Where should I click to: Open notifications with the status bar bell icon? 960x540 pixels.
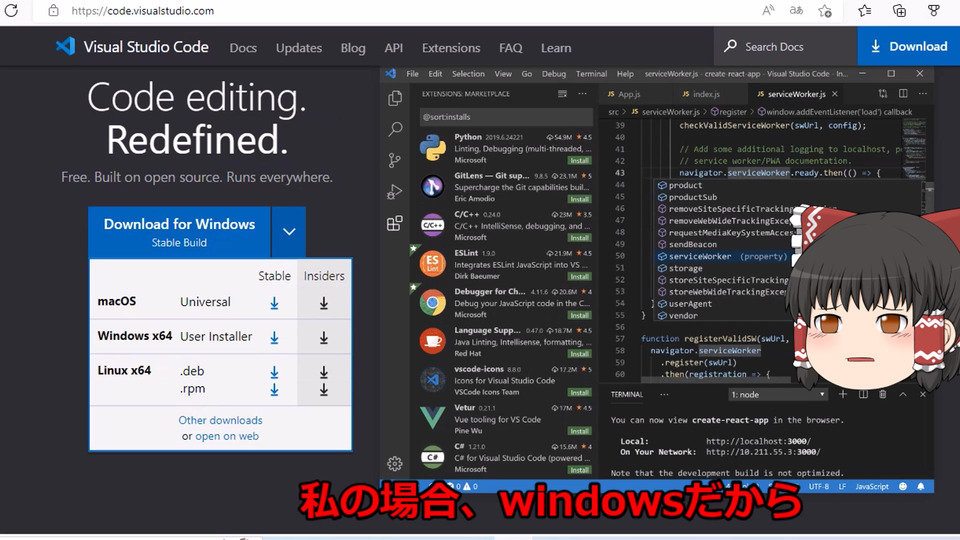click(x=921, y=487)
